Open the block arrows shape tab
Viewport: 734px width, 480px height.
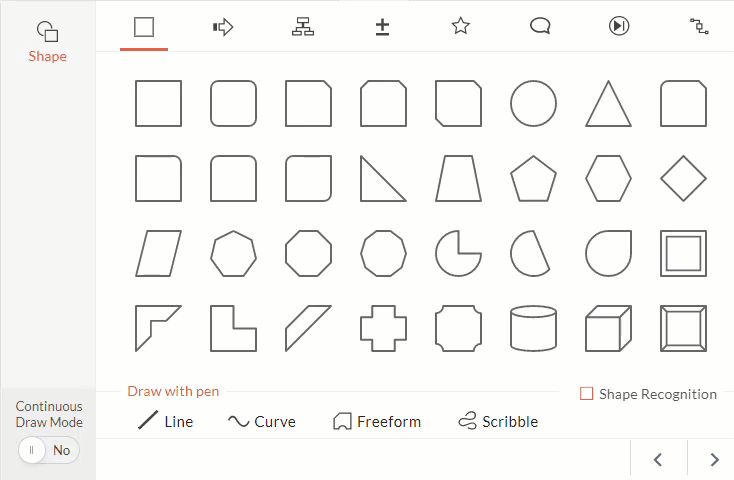(223, 27)
